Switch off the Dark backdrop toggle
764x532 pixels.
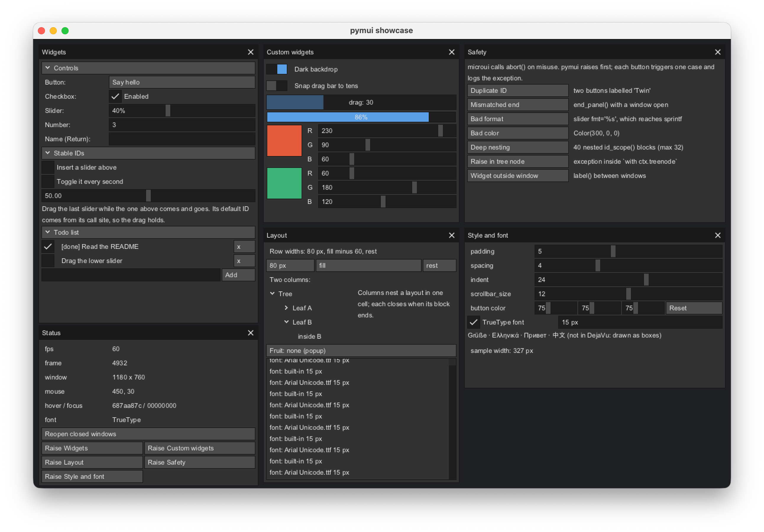click(277, 69)
